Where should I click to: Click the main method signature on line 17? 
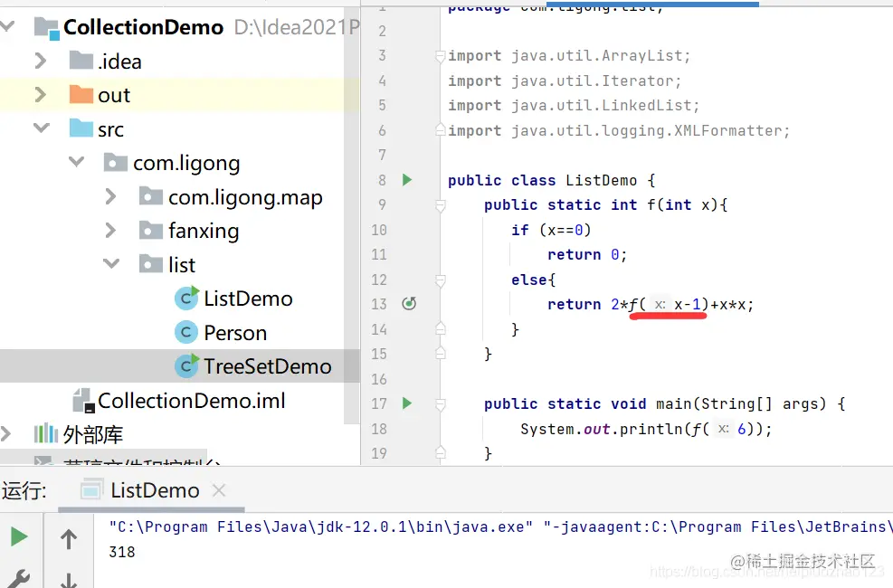point(665,404)
